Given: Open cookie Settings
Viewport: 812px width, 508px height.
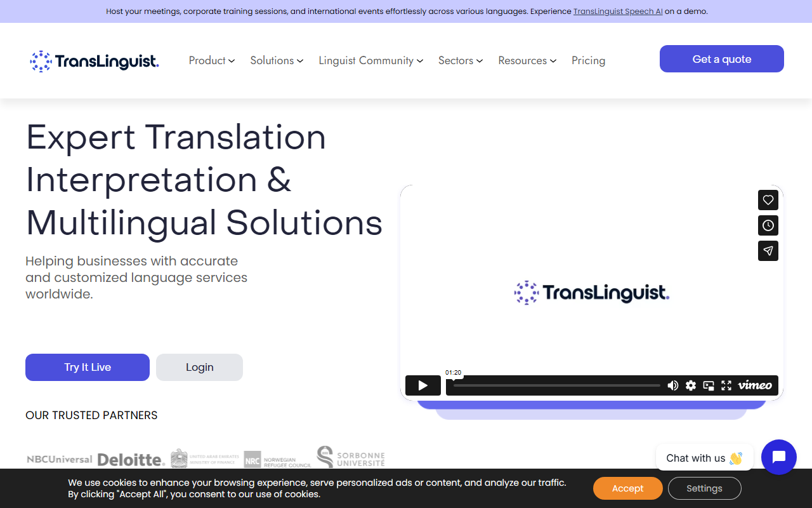Looking at the screenshot, I should (x=704, y=488).
